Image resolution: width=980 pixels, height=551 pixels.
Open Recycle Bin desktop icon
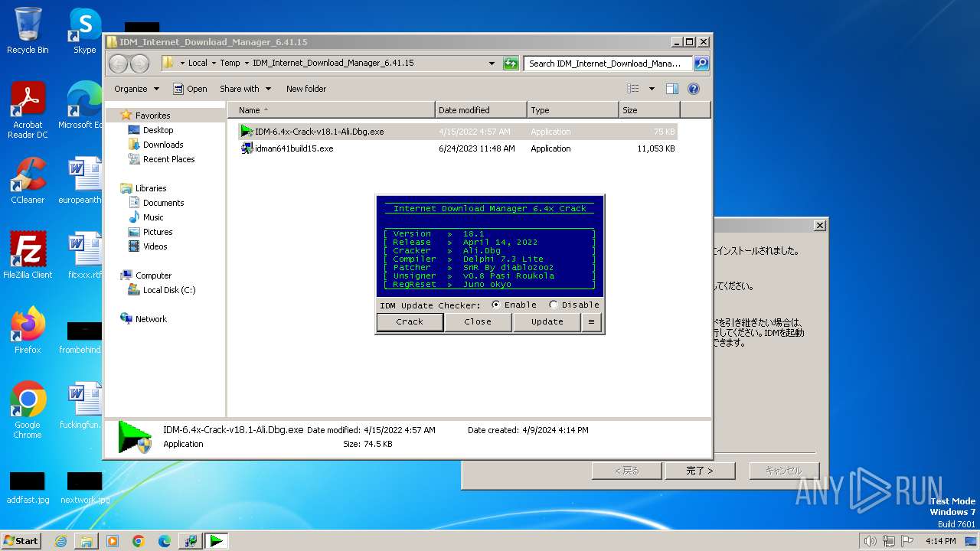28,31
